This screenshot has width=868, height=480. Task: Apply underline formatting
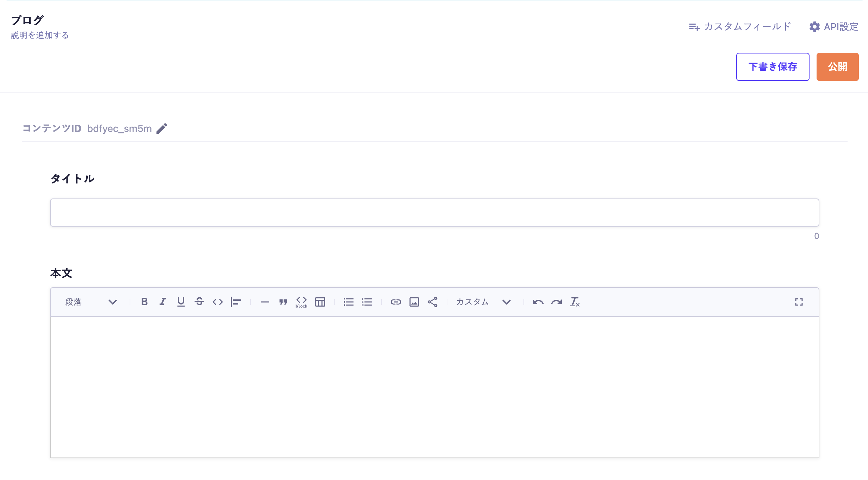(181, 302)
